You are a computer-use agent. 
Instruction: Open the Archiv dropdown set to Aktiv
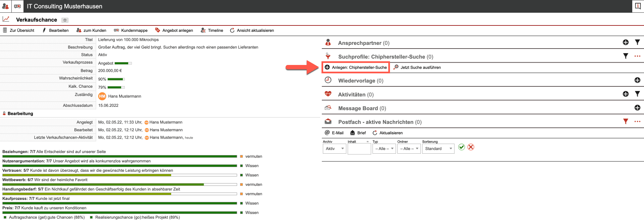coord(334,149)
